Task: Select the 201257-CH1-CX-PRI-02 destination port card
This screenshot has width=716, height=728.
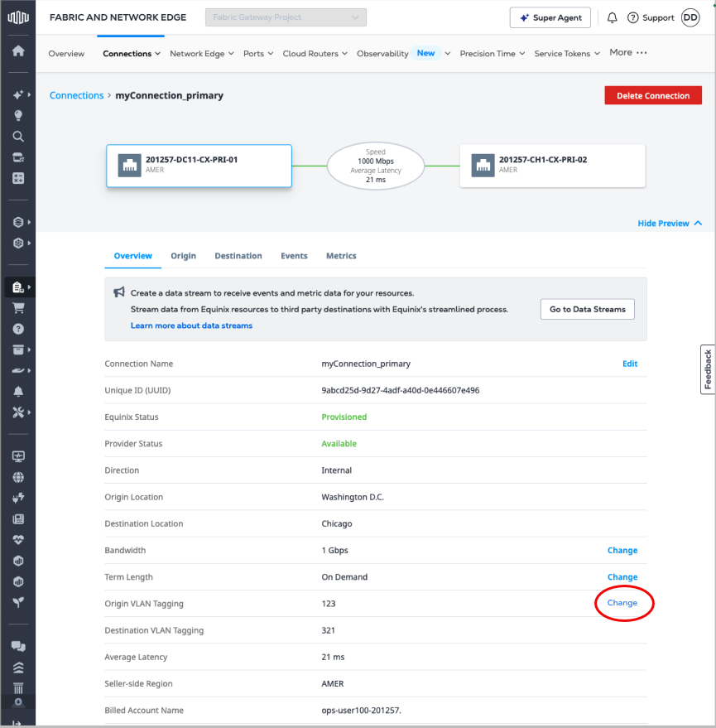Action: [x=552, y=166]
